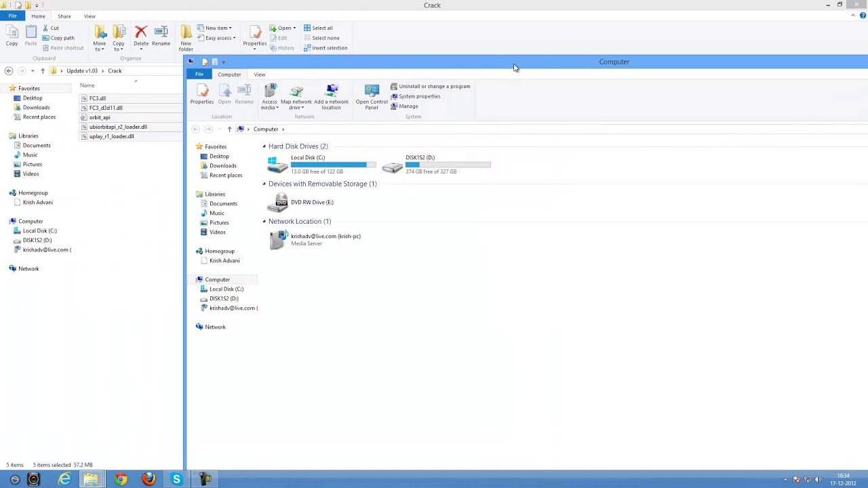
Task: Select FC3_d3d11.dll file
Action: point(106,108)
